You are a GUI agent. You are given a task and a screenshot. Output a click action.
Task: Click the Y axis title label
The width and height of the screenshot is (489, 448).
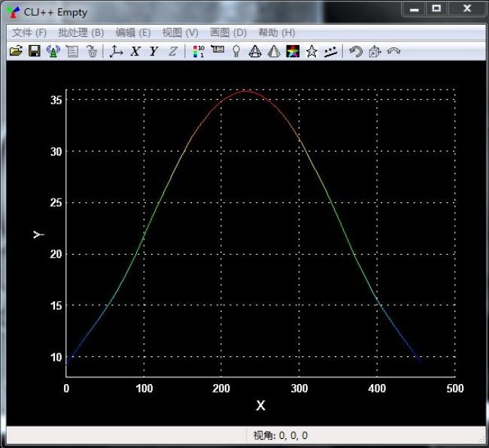click(x=38, y=235)
